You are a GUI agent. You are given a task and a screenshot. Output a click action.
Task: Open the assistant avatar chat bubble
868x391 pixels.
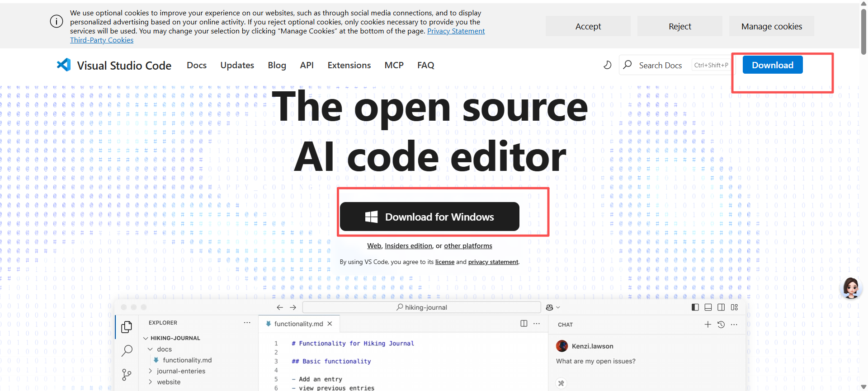[x=851, y=288]
